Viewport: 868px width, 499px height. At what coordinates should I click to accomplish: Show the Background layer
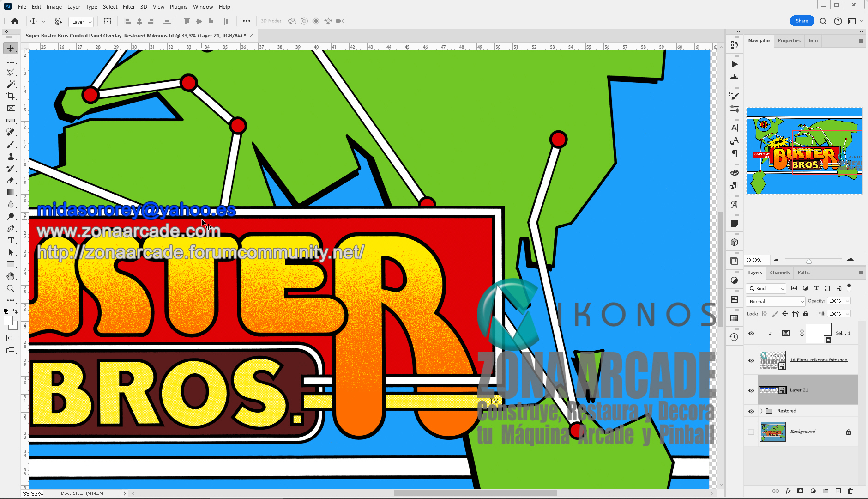(x=751, y=432)
